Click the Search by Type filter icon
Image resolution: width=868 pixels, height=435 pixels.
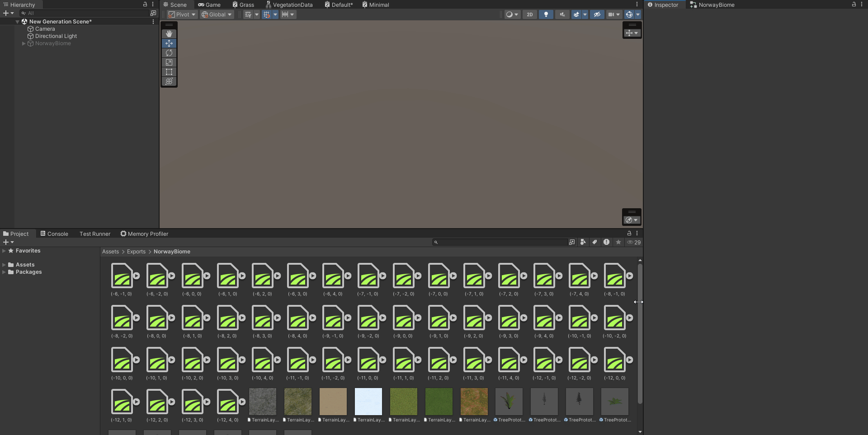(583, 242)
